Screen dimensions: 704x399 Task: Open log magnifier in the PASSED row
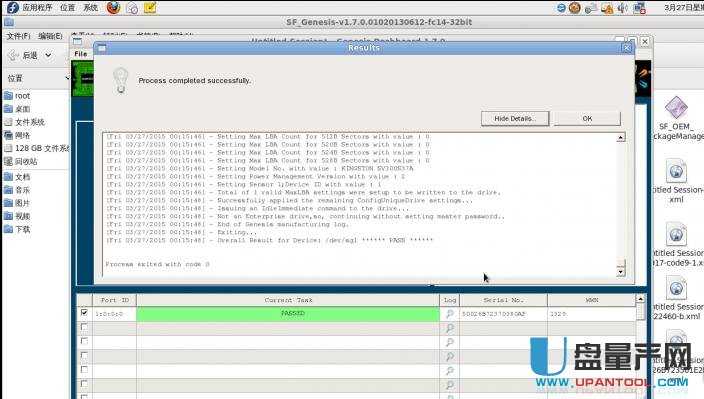[x=449, y=314]
